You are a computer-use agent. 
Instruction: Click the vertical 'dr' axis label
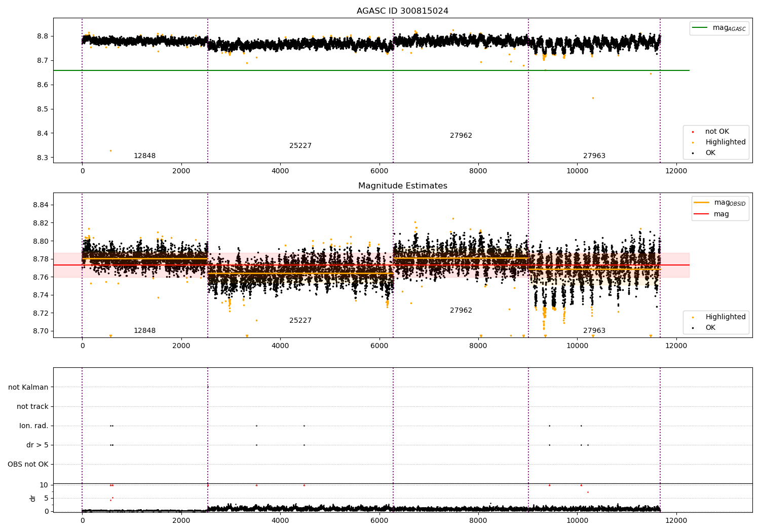tap(33, 498)
